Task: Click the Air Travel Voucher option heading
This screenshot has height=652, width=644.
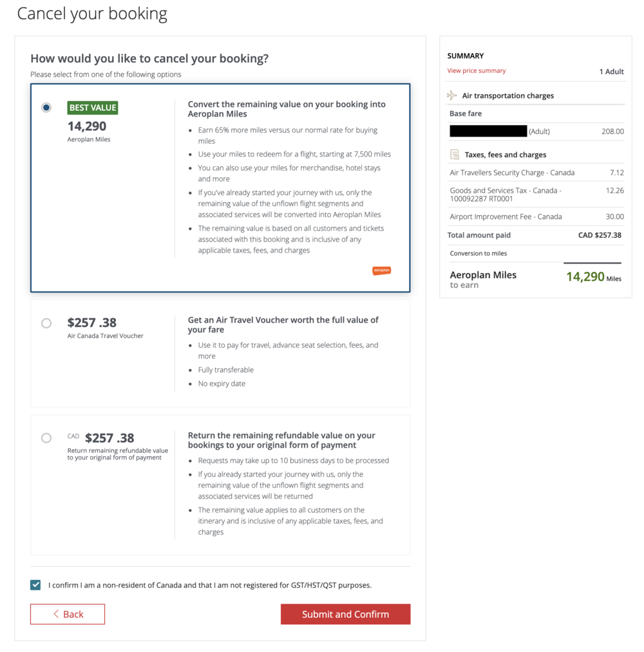Action: [283, 325]
